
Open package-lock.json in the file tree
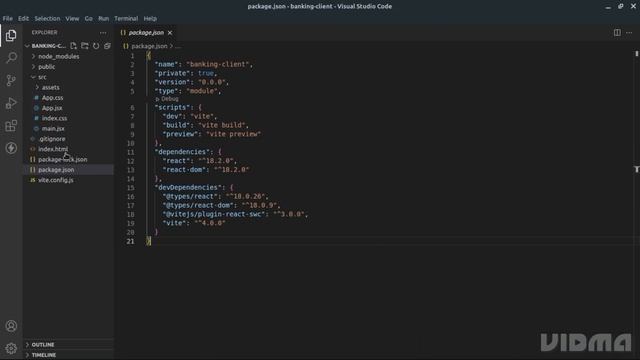(62, 159)
